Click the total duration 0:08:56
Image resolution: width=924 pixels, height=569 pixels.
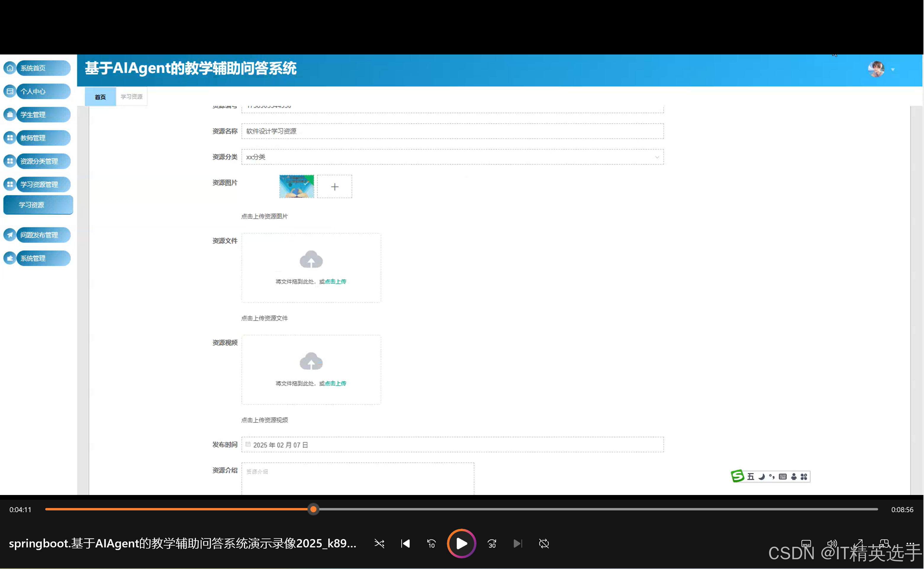[x=902, y=510]
